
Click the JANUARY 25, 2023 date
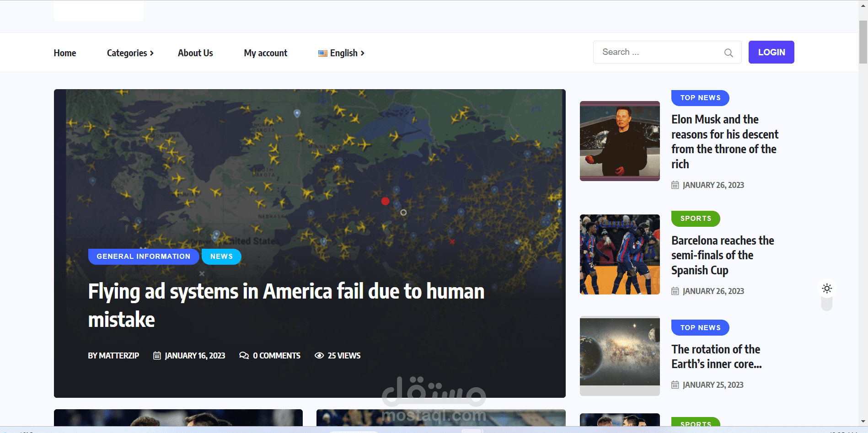click(713, 385)
